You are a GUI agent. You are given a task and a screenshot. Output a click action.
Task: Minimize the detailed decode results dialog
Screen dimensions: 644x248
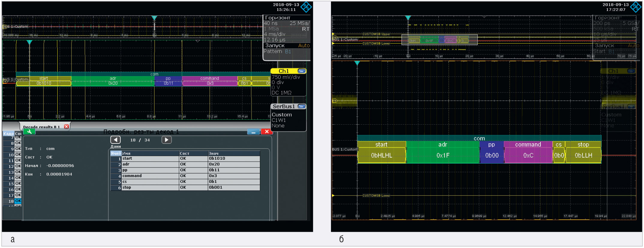(x=253, y=132)
